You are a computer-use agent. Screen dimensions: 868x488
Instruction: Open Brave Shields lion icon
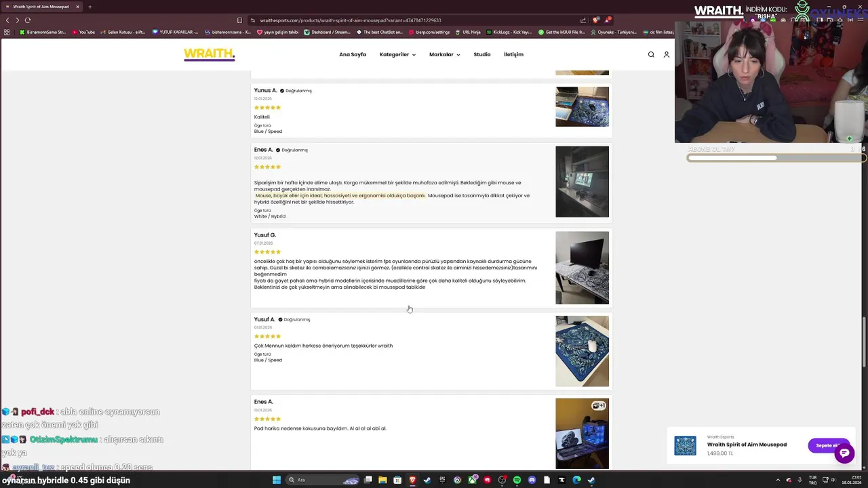595,20
